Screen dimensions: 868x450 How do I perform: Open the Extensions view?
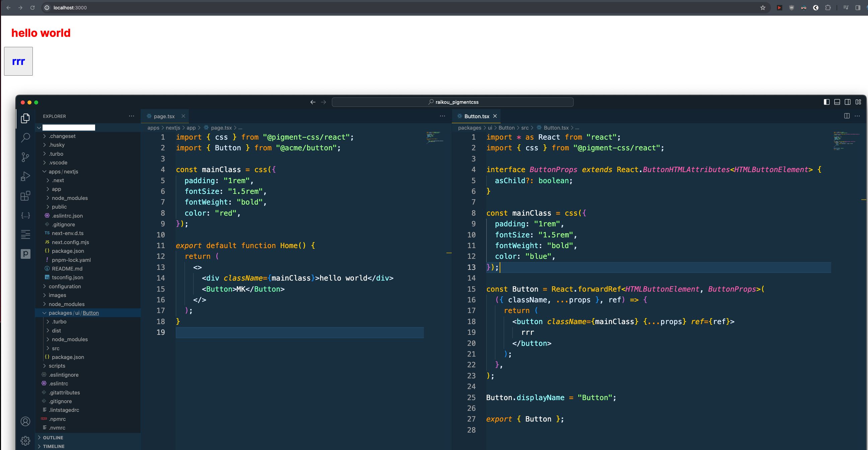coord(25,196)
